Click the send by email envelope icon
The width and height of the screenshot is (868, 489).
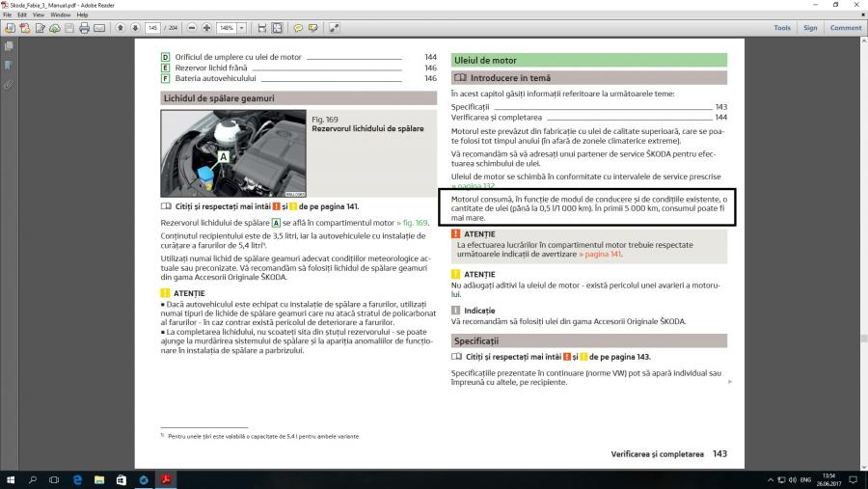(99, 28)
